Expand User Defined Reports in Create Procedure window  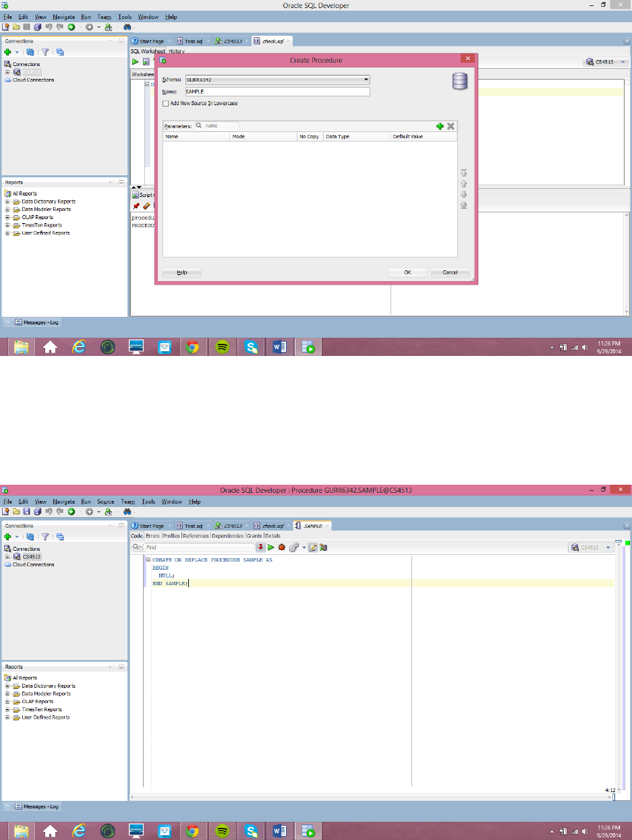(x=7, y=233)
